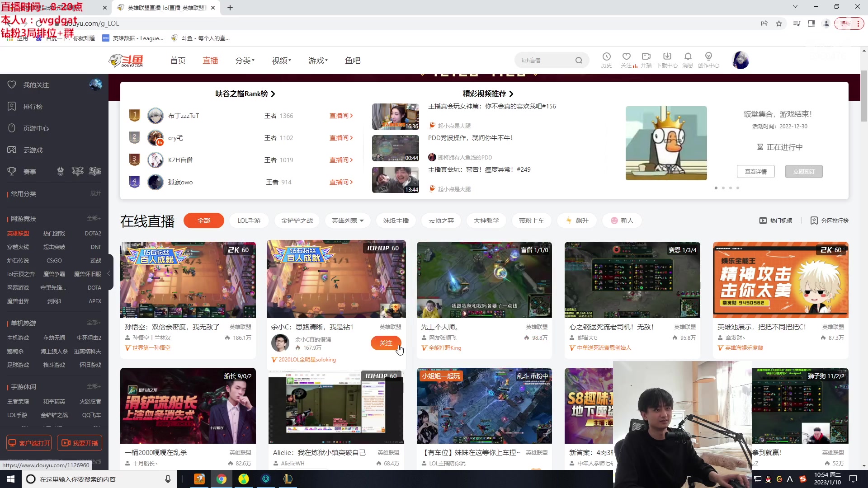Click the kzh直播 search input field
Image resolution: width=868 pixels, height=488 pixels.
[x=542, y=60]
